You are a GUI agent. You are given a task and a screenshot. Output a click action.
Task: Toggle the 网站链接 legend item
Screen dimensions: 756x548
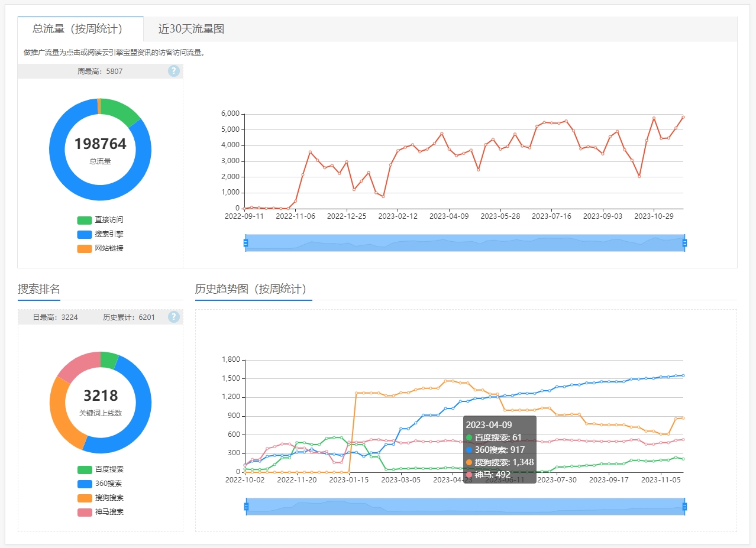[100, 248]
